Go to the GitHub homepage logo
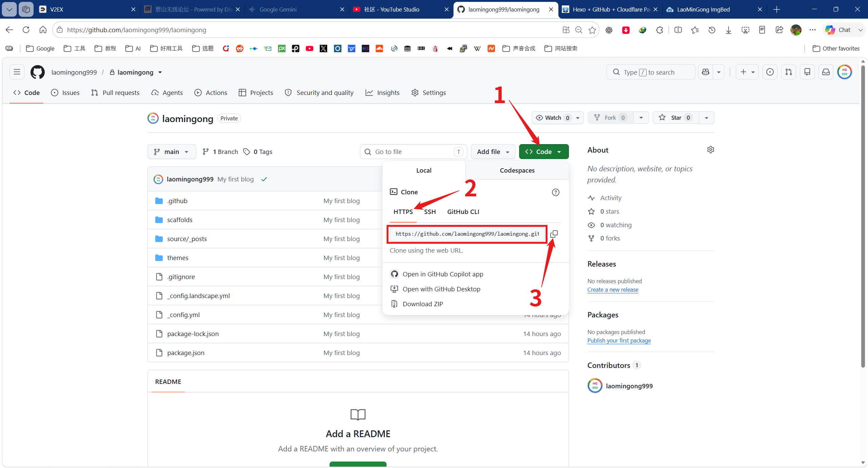868x468 pixels. pyautogui.click(x=37, y=72)
